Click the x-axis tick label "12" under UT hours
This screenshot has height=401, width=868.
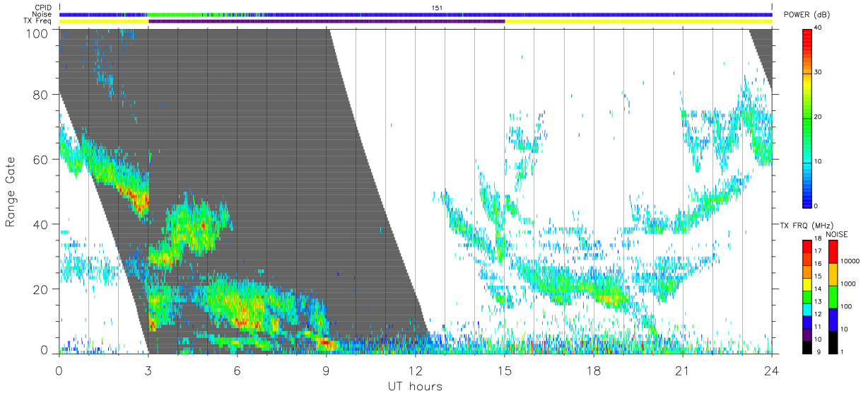(415, 371)
